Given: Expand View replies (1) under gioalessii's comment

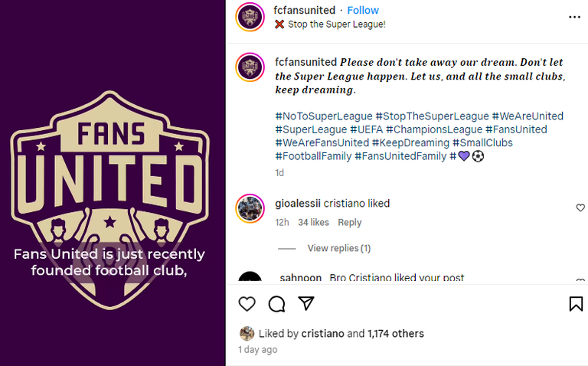Looking at the screenshot, I should [x=338, y=248].
